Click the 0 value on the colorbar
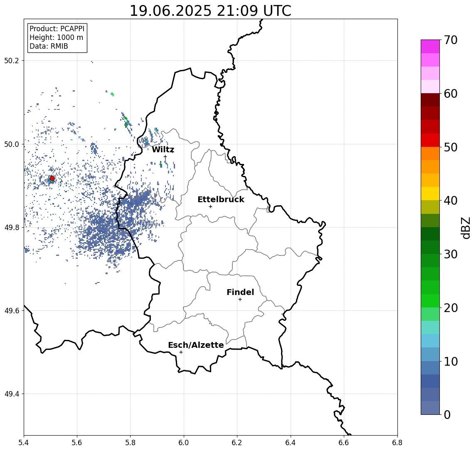The image size is (476, 451). 447,414
